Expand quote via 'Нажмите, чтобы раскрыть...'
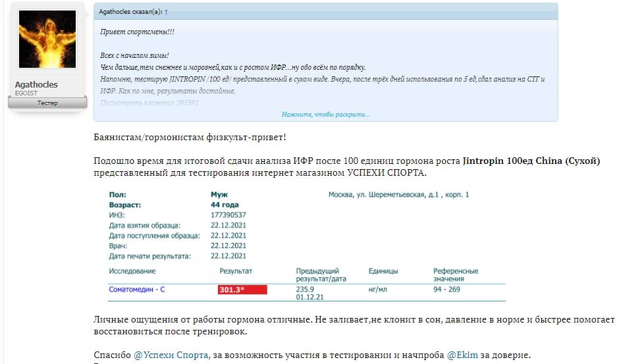 [325, 115]
